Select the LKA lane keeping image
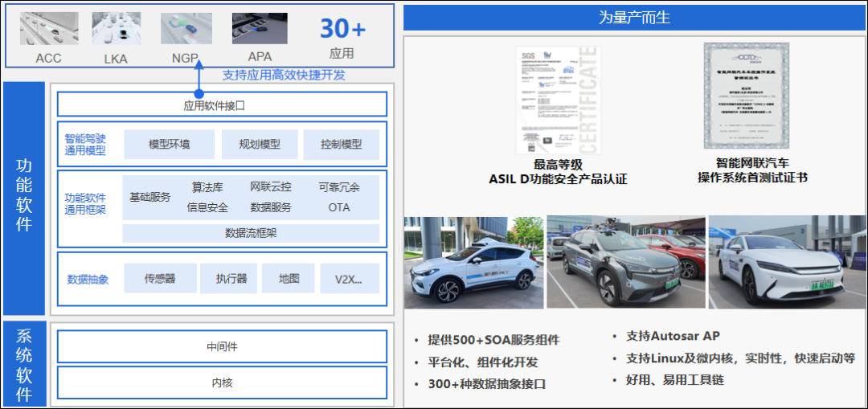This screenshot has height=409, width=868. click(x=116, y=29)
